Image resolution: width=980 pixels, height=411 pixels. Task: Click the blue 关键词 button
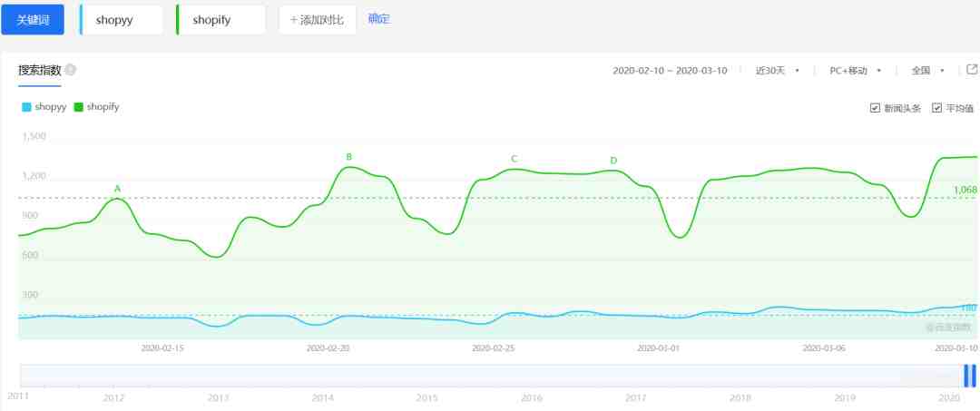pyautogui.click(x=33, y=20)
